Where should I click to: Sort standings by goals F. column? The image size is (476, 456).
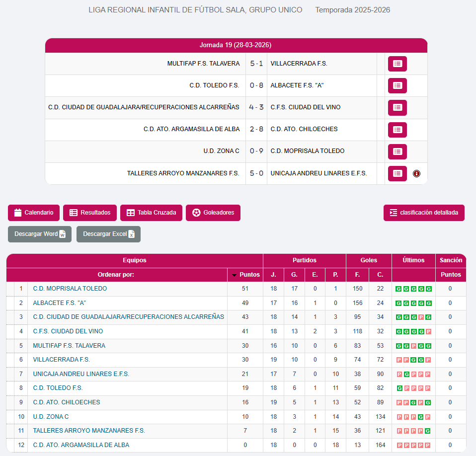click(x=357, y=275)
